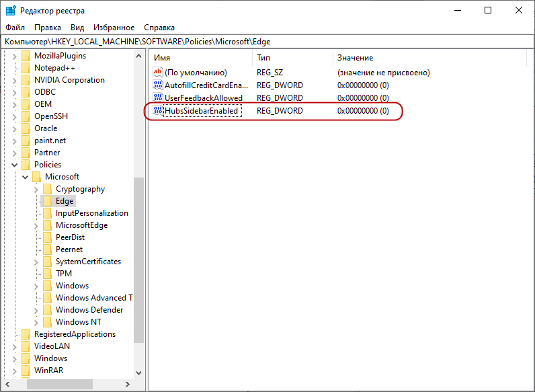Screen dimensions: 535x392
Task: Click the Cryptography folder icon
Action: (x=47, y=189)
